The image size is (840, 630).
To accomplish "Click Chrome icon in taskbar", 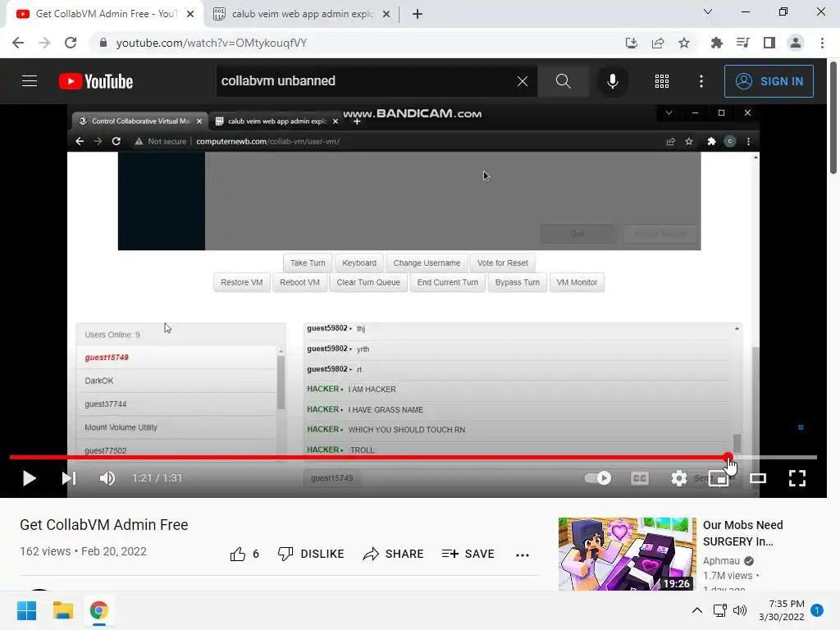I will click(x=99, y=610).
